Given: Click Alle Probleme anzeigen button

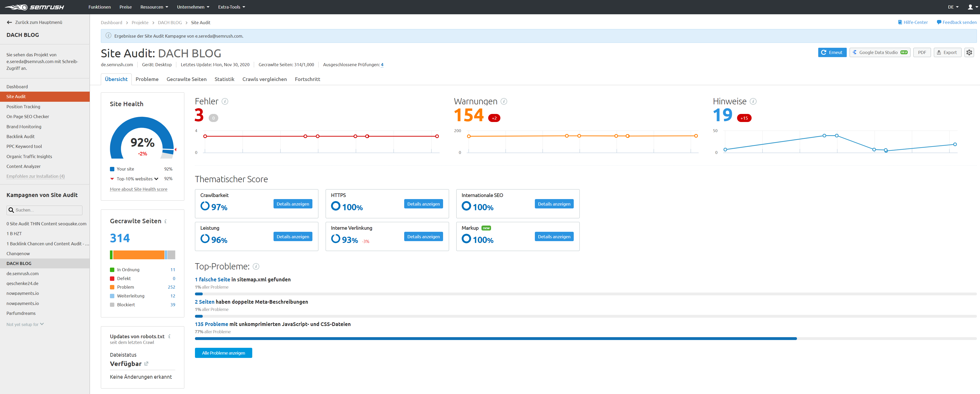Looking at the screenshot, I should (223, 353).
